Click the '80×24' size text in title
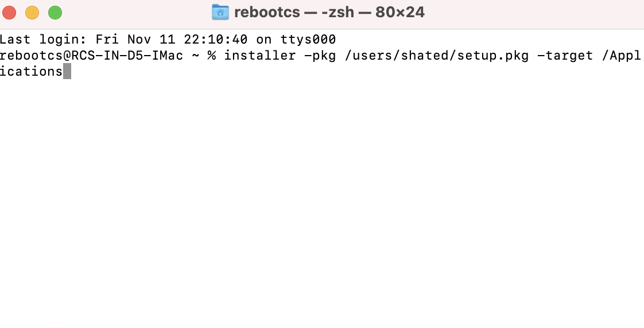Viewport: 644px width, 328px height. [x=399, y=12]
